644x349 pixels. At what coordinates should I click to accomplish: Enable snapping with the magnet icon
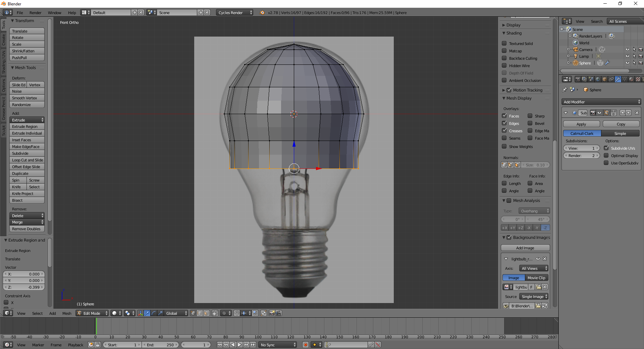236,313
